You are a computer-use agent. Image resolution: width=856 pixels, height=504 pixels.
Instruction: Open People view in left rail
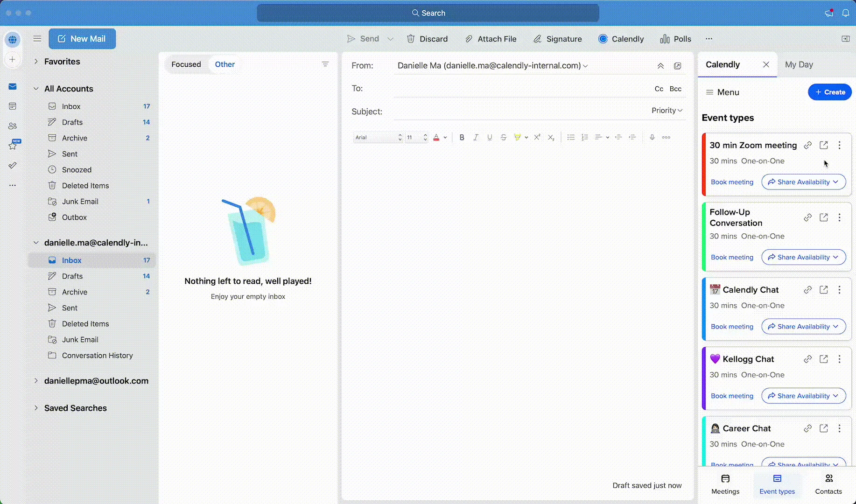[13, 126]
